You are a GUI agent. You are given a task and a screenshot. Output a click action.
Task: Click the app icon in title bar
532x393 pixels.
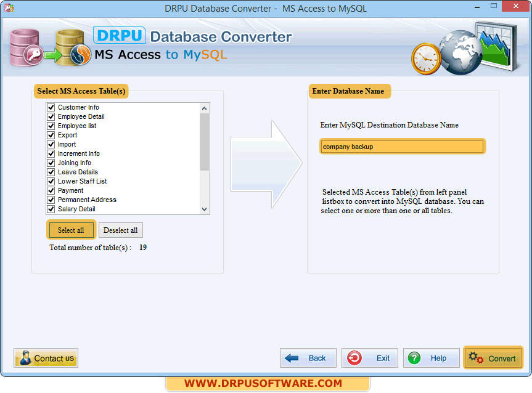(9, 8)
